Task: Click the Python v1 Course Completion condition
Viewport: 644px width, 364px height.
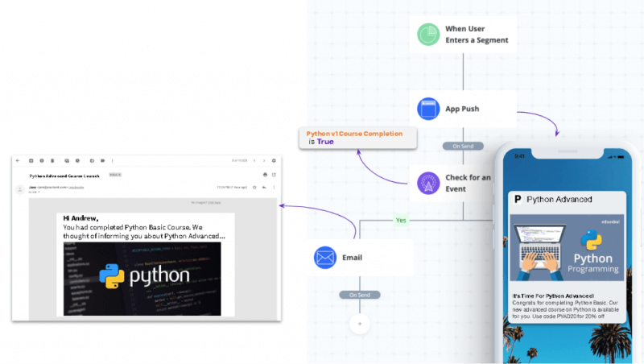Action: click(x=358, y=137)
